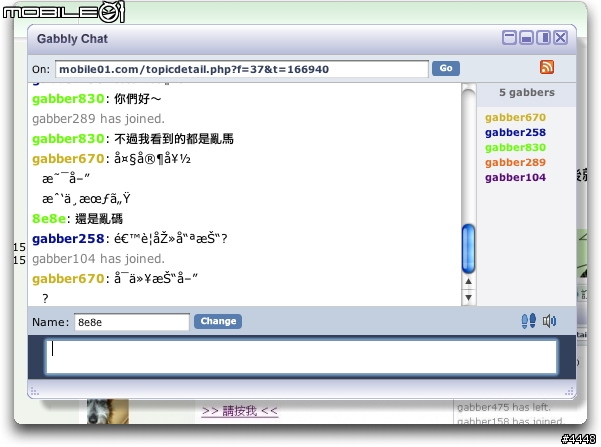Select gabber258 in the gabbers list
The height and width of the screenshot is (447, 601).
515,132
